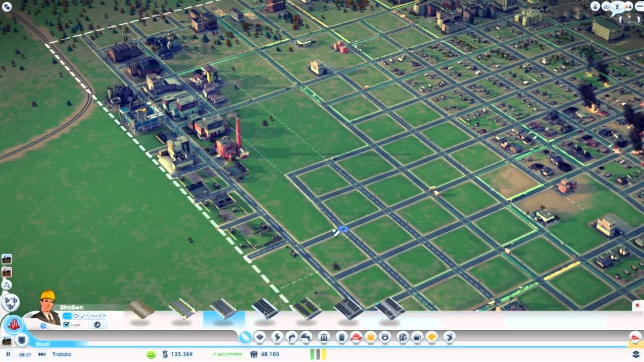The height and width of the screenshot is (362, 644).
Task: Select the straight road drawing mode
Action: [67, 316]
